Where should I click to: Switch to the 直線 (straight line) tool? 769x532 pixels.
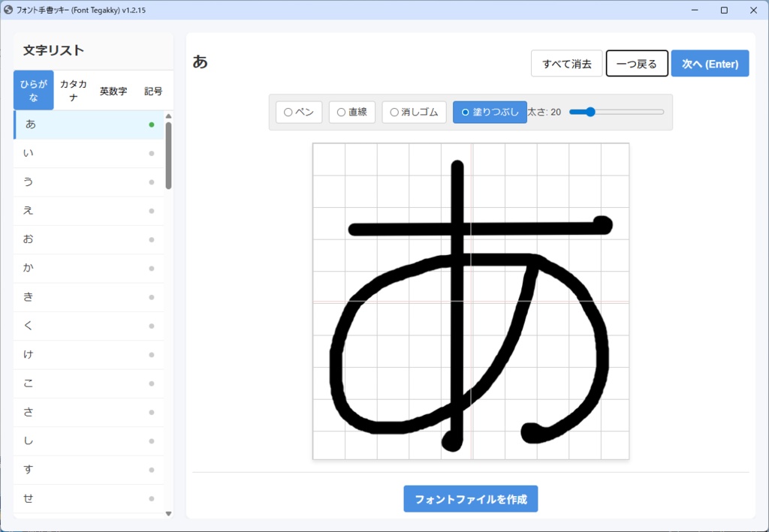pos(351,111)
